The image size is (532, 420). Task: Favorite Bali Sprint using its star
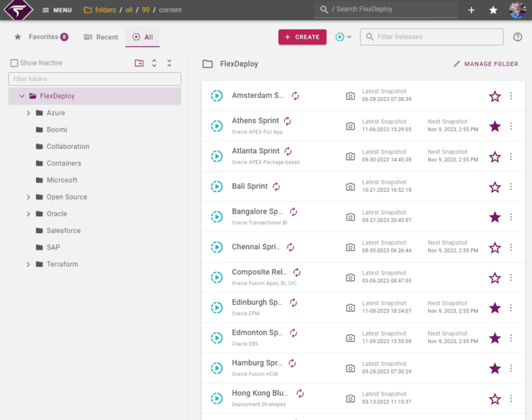click(495, 187)
